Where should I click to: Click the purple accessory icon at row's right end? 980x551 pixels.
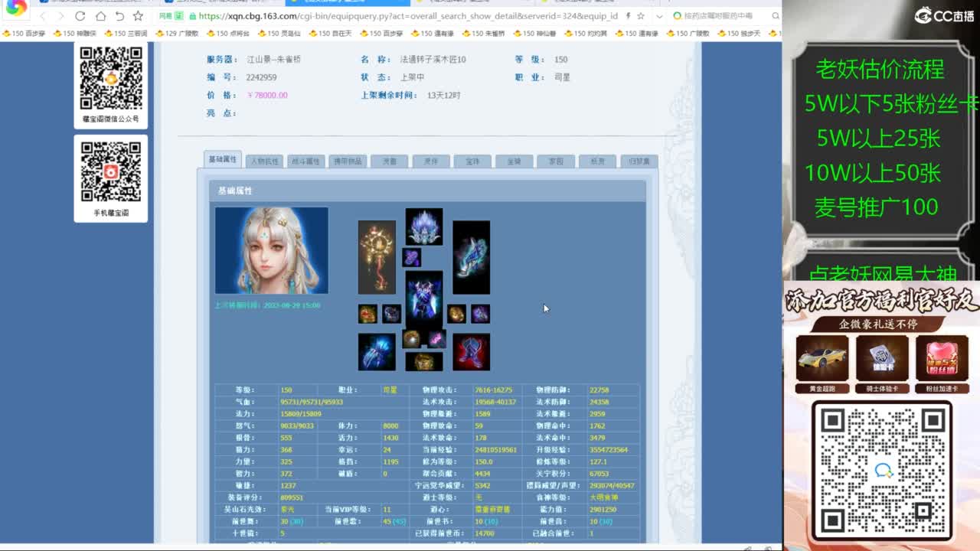(x=480, y=314)
